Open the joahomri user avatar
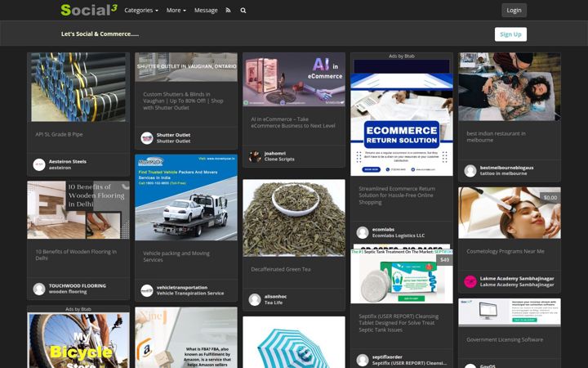Image resolution: width=588 pixels, height=368 pixels. click(x=255, y=156)
